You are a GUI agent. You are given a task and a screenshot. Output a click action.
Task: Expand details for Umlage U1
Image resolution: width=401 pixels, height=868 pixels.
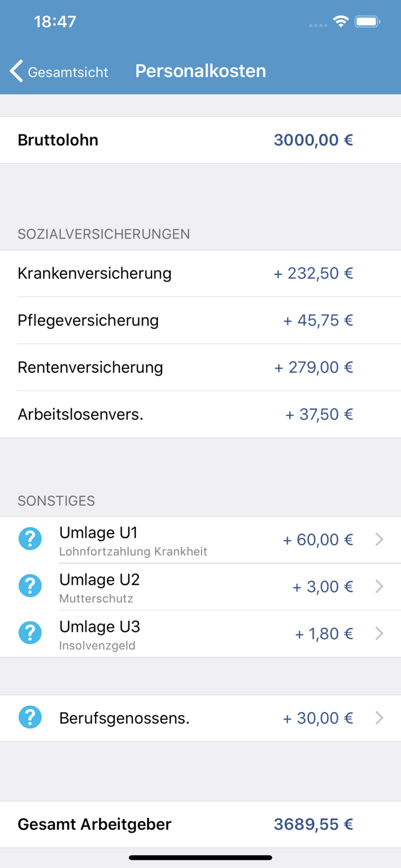tap(379, 539)
